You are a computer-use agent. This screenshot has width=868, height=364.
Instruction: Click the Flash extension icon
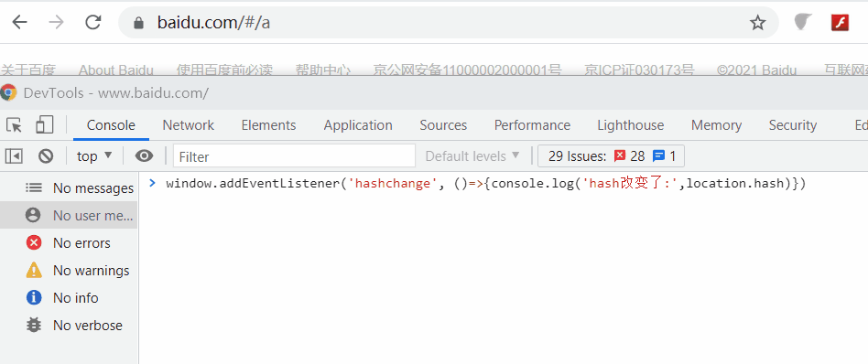[x=840, y=23]
